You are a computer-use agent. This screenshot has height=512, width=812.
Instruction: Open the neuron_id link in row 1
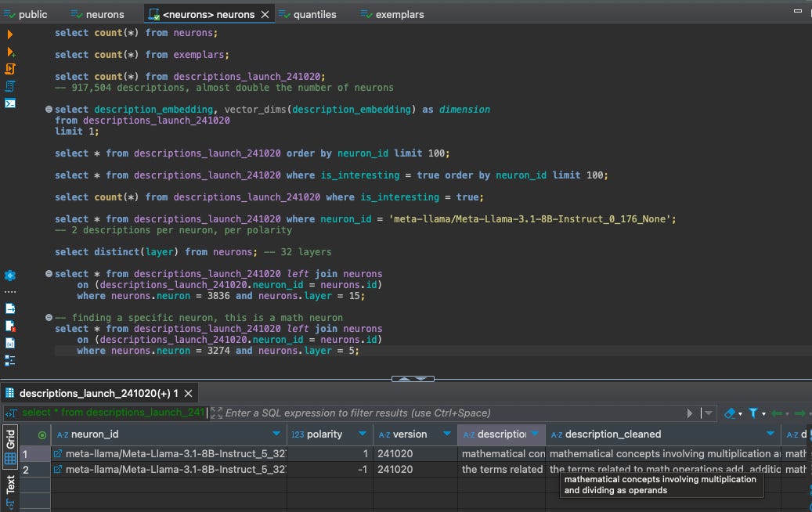pos(58,453)
